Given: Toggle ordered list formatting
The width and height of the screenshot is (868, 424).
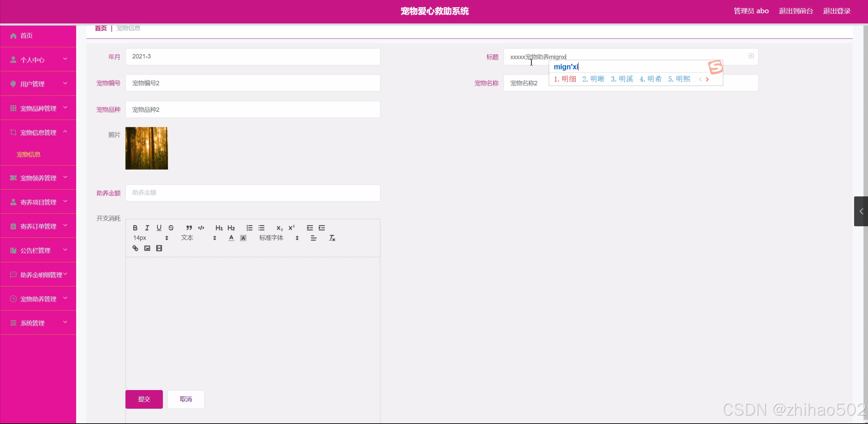Looking at the screenshot, I should coord(249,228).
